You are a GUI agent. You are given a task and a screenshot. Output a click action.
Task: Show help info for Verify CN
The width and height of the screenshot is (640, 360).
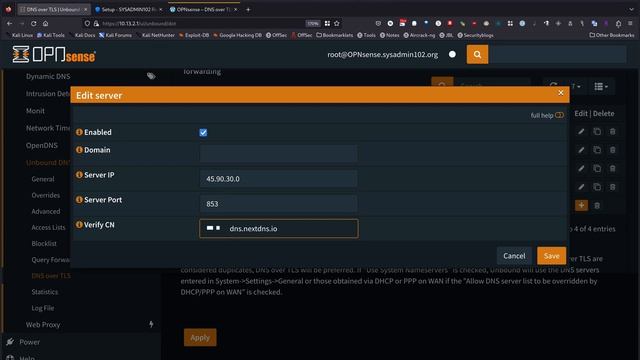pos(79,224)
